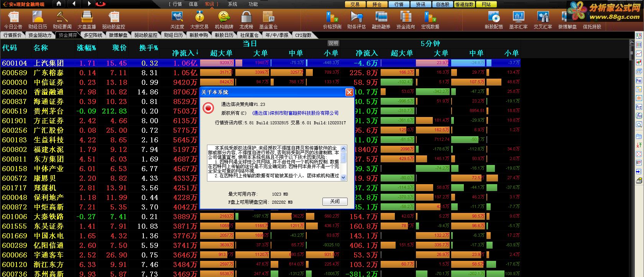Viewport: 644px width, 277px height.
Task: Open 通达信 company copyright link
Action: tap(296, 113)
